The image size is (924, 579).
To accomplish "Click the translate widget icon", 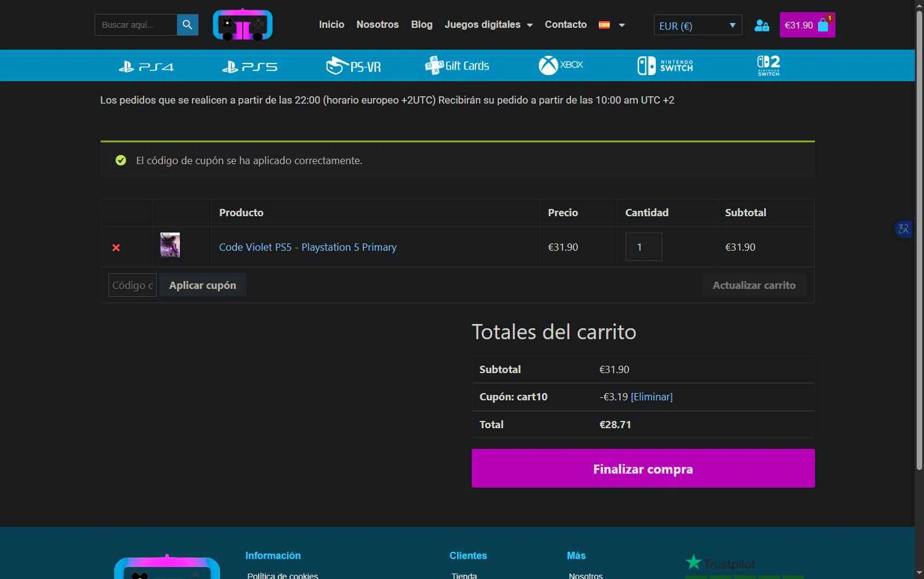I will pos(903,229).
